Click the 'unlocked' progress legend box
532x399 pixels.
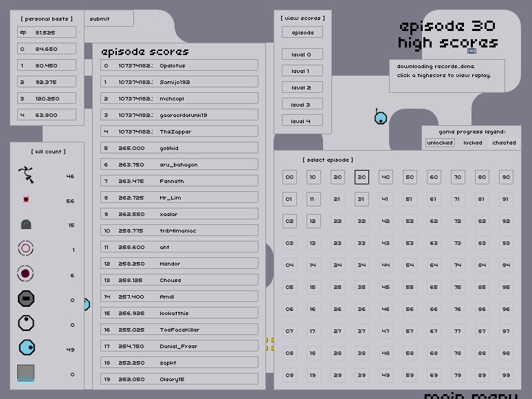point(440,143)
